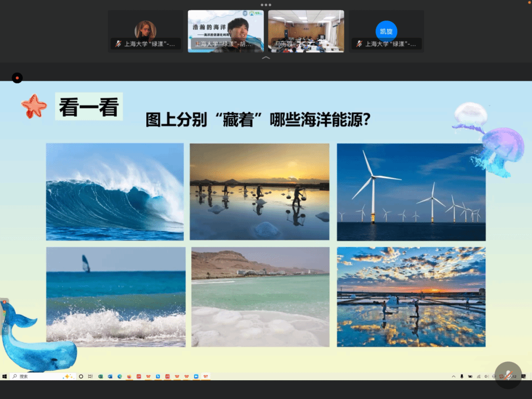Open Cortana circle icon in taskbar
Viewport: 532px width, 399px height.
pyautogui.click(x=81, y=376)
